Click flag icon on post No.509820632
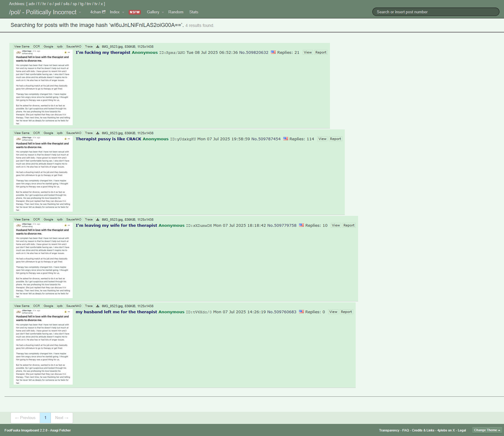 click(273, 52)
